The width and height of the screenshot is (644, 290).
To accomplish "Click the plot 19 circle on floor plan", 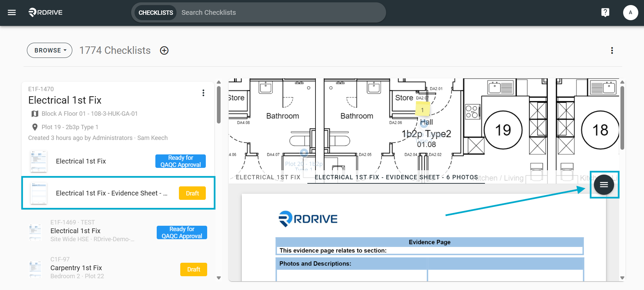I will pos(503,130).
